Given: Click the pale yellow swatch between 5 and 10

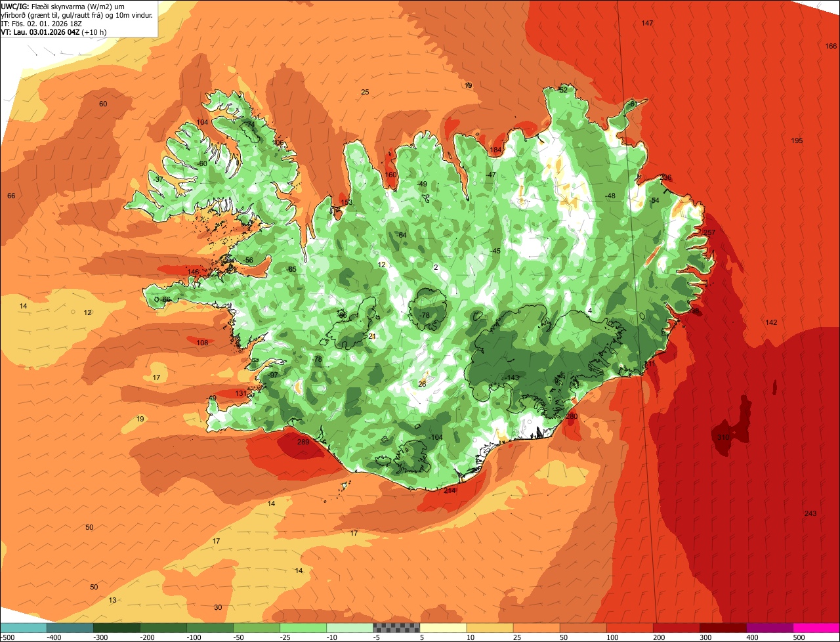Looking at the screenshot, I should pos(443,628).
